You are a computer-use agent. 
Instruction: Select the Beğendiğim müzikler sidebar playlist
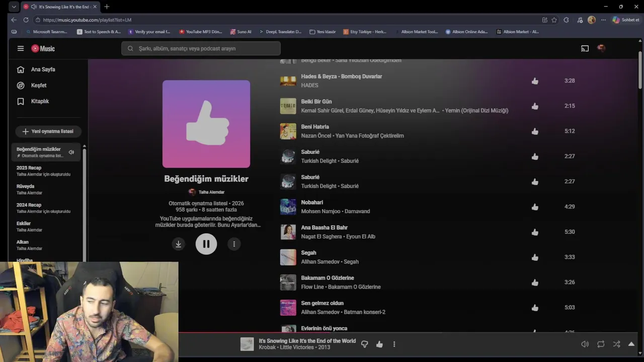tap(45, 152)
